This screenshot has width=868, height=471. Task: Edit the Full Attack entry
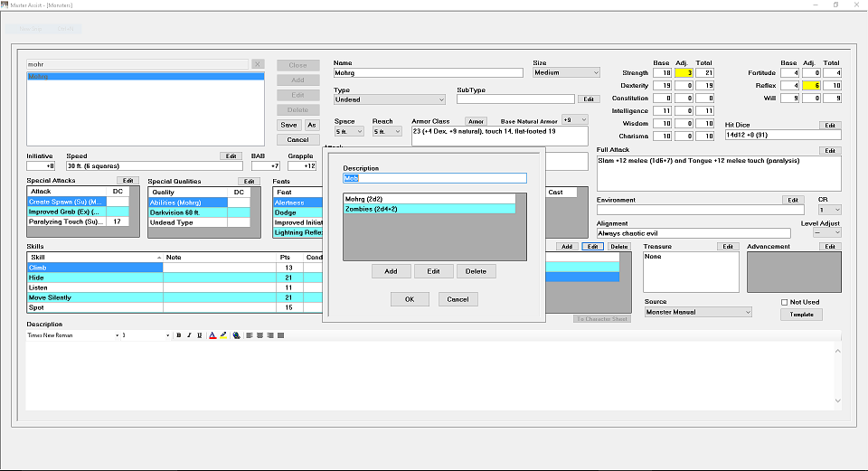830,151
